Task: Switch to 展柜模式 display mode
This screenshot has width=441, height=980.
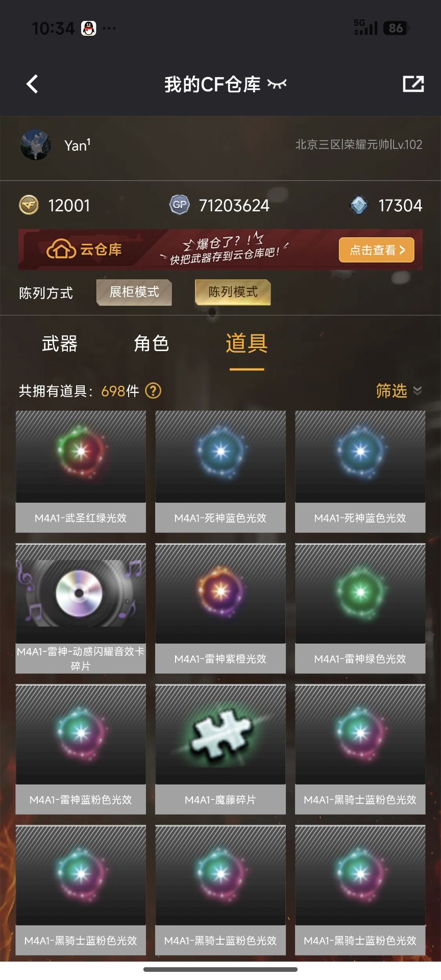Action: (x=134, y=292)
